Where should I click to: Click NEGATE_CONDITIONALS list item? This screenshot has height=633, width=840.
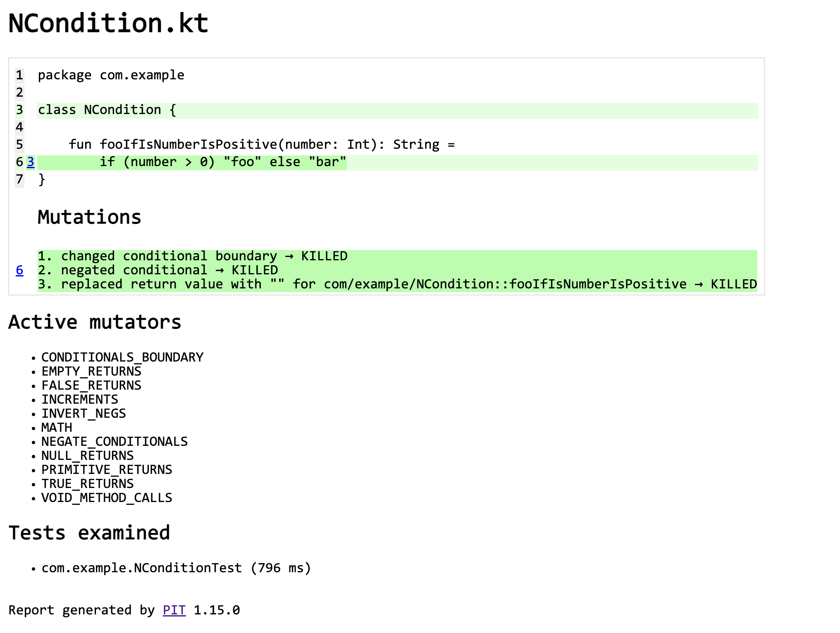[115, 441]
